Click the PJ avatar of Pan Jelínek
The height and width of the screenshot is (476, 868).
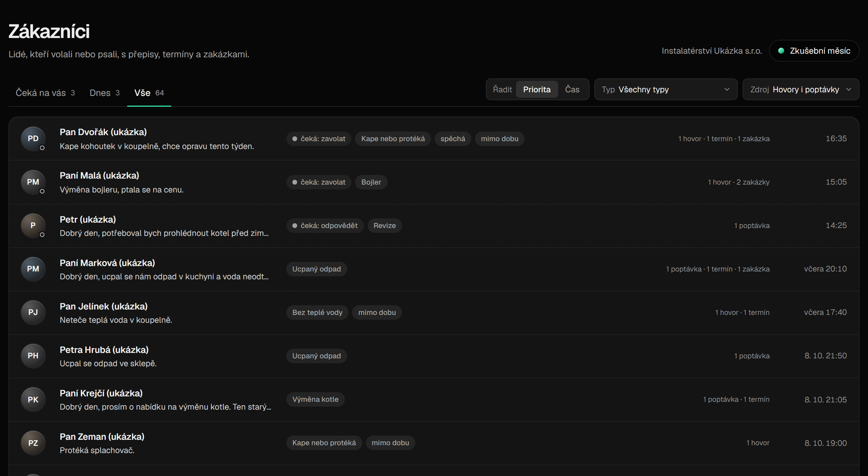click(x=33, y=313)
